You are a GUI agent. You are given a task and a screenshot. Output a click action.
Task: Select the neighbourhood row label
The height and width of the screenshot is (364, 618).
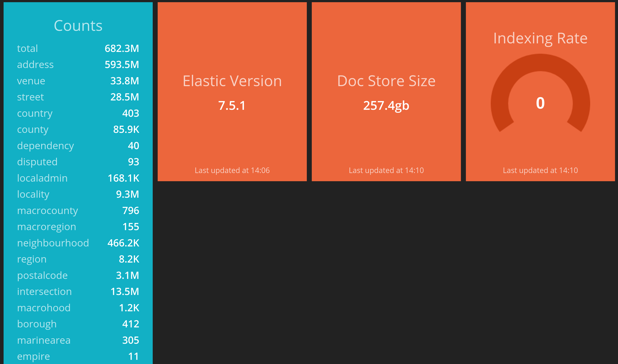[x=53, y=243]
